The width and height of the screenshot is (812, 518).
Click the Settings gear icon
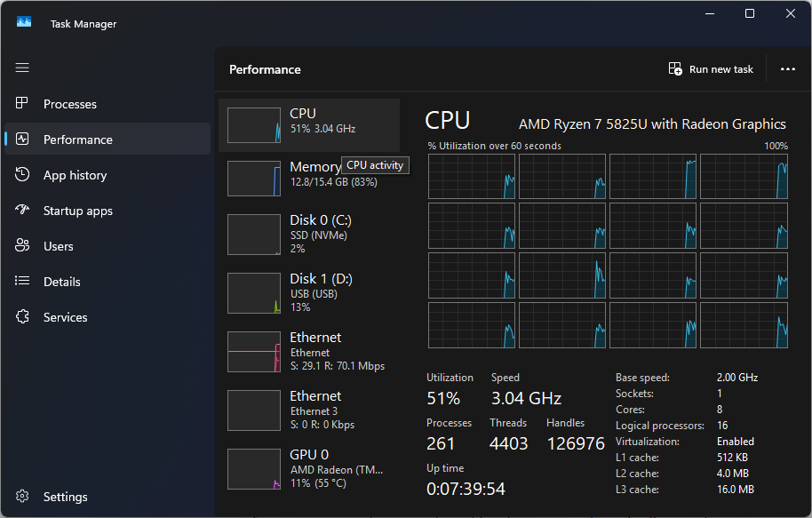pos(23,497)
